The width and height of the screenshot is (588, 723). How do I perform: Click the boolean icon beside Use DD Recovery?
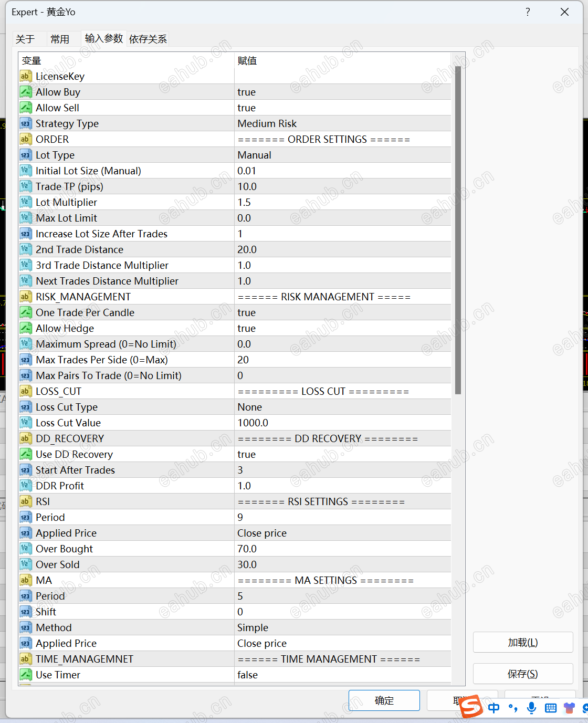[26, 454]
